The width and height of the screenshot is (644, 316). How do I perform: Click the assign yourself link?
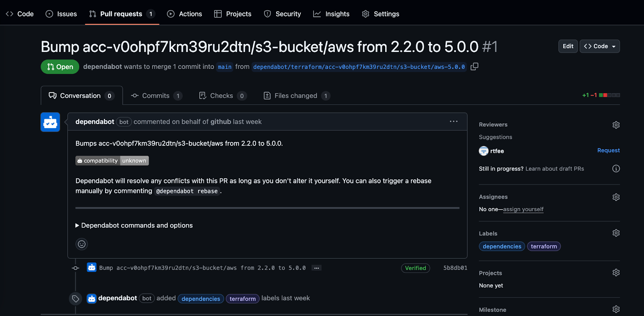[523, 209]
